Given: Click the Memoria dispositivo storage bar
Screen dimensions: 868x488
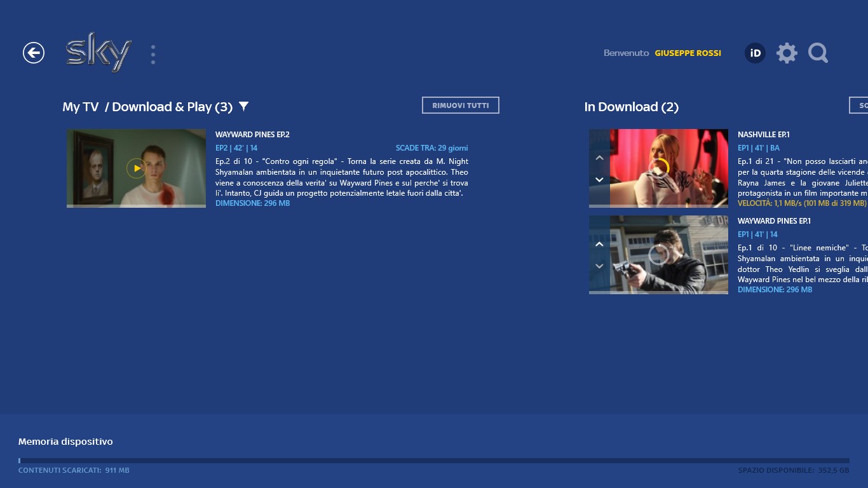Looking at the screenshot, I should [434, 461].
